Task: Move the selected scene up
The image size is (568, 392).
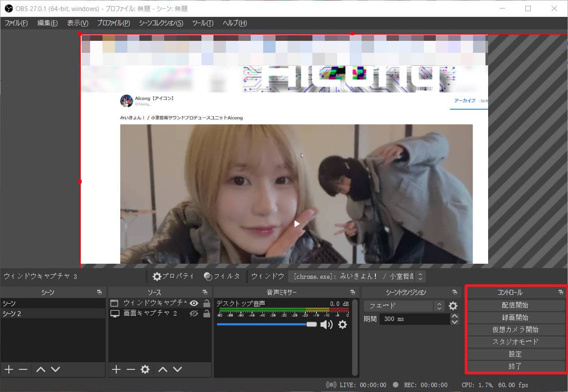Action: coord(41,369)
